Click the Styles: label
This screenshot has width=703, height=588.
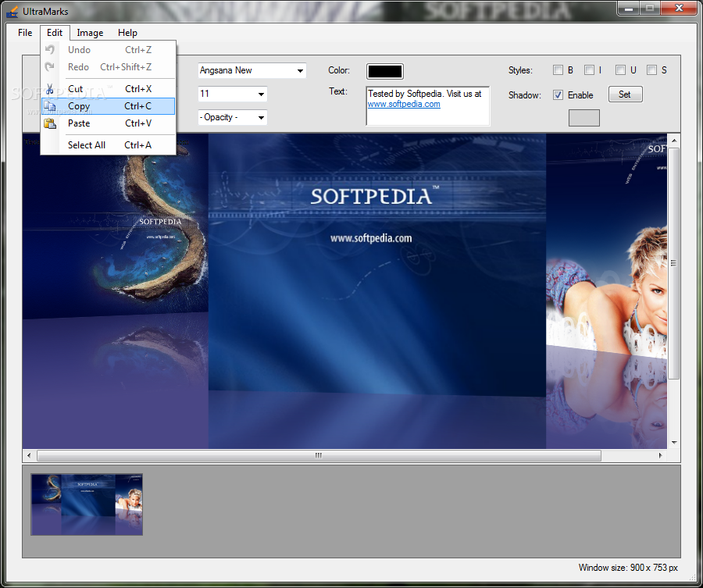click(x=520, y=70)
